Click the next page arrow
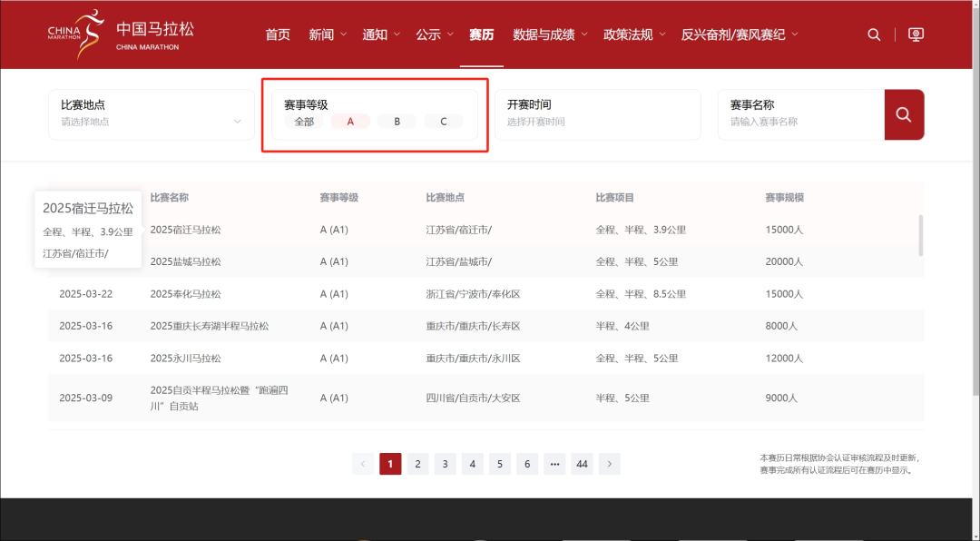This screenshot has width=980, height=541. click(x=610, y=464)
